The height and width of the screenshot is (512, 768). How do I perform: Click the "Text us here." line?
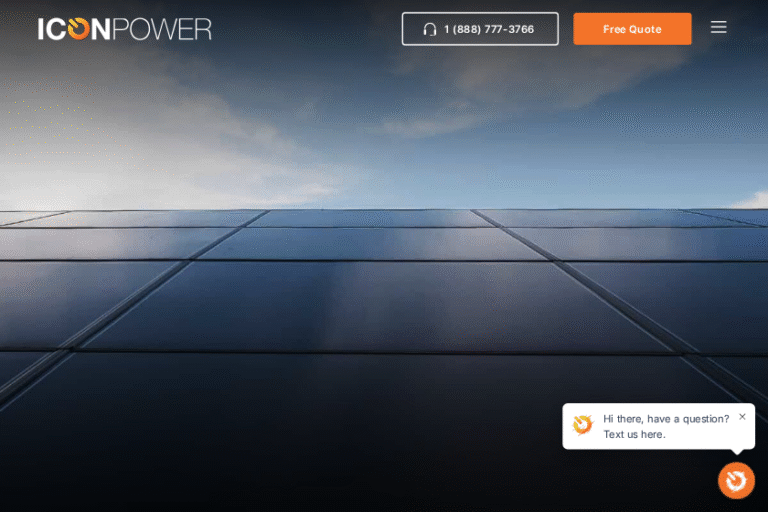(x=634, y=434)
